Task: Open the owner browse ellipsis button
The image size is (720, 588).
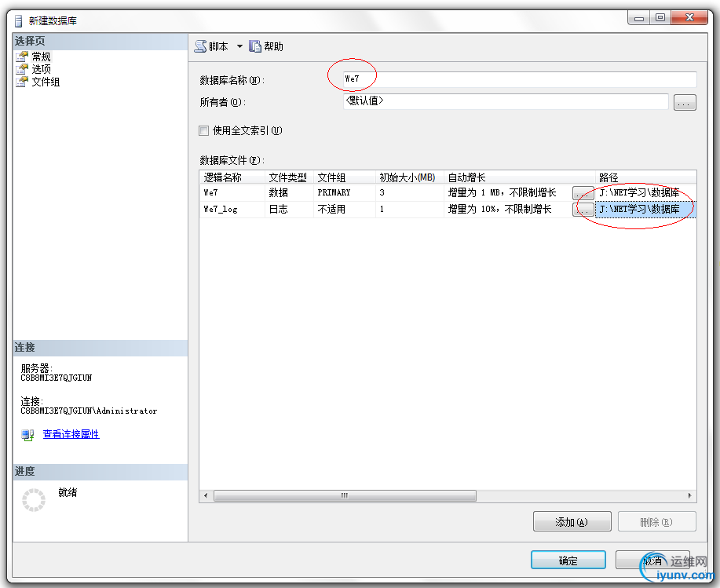Action: coord(685,103)
